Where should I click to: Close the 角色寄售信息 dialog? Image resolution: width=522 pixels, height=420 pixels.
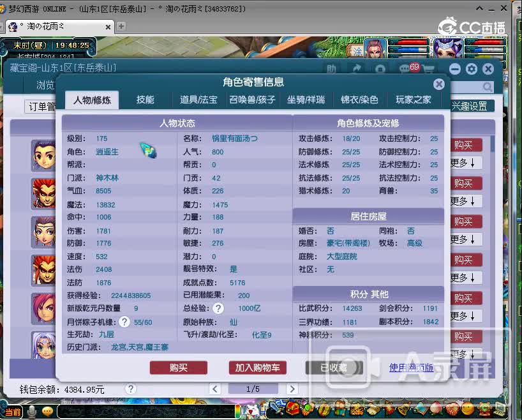click(x=439, y=84)
